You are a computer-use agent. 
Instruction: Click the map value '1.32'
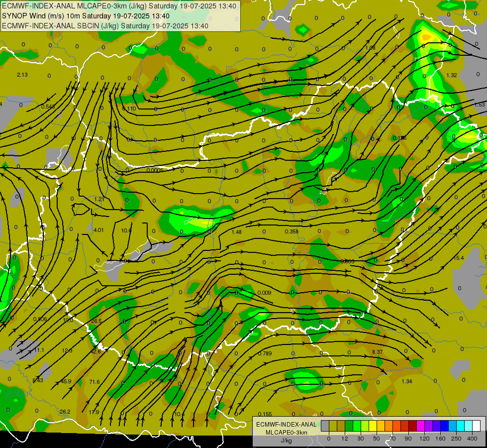click(x=452, y=75)
